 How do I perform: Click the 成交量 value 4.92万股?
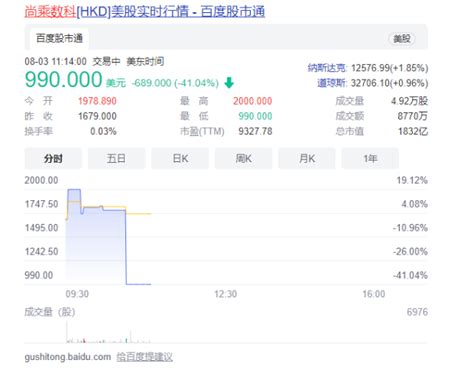pos(409,101)
